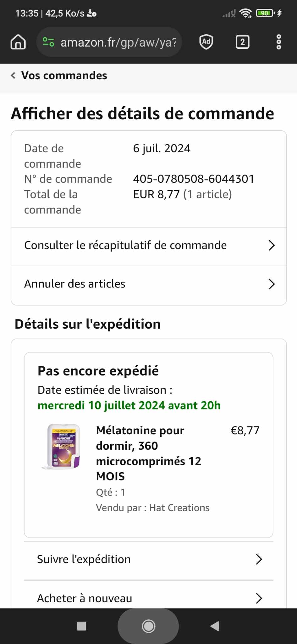Expand chevron beside Acheter à nouveau
297x644 pixels.
259,598
